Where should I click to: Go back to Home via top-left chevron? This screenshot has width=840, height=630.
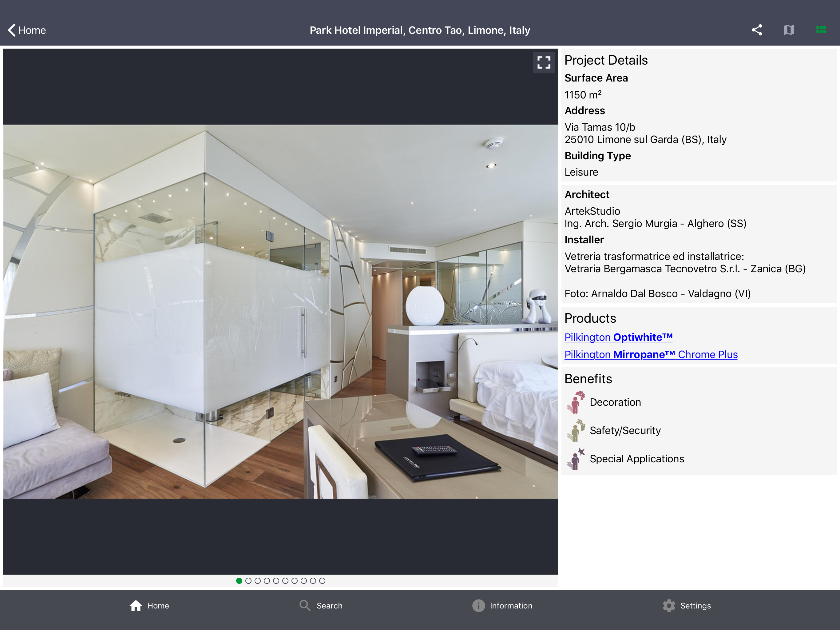26,30
